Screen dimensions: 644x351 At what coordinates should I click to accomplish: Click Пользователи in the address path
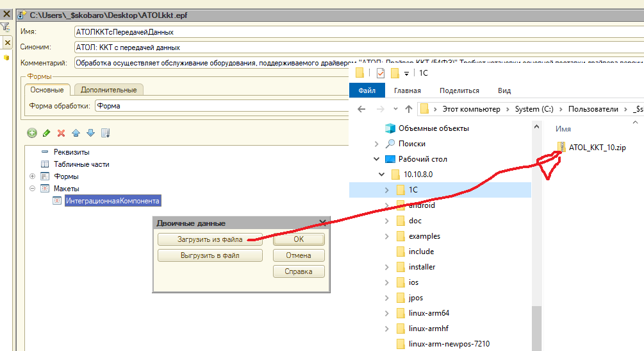[593, 109]
